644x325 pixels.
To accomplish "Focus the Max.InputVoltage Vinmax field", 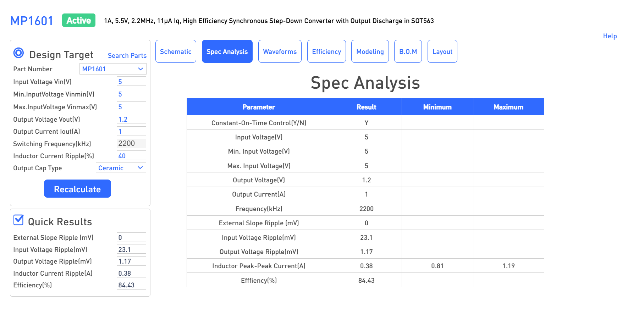I will 131,106.
